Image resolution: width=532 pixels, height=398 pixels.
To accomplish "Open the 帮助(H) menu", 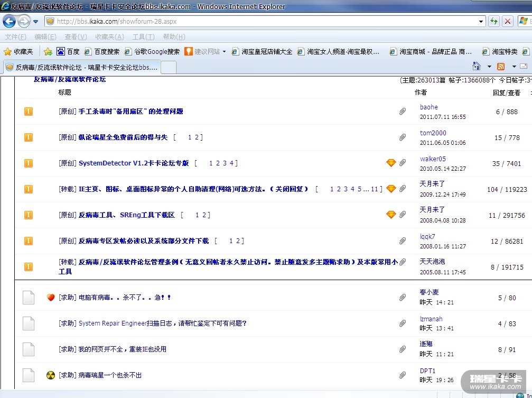I will pos(174,36).
